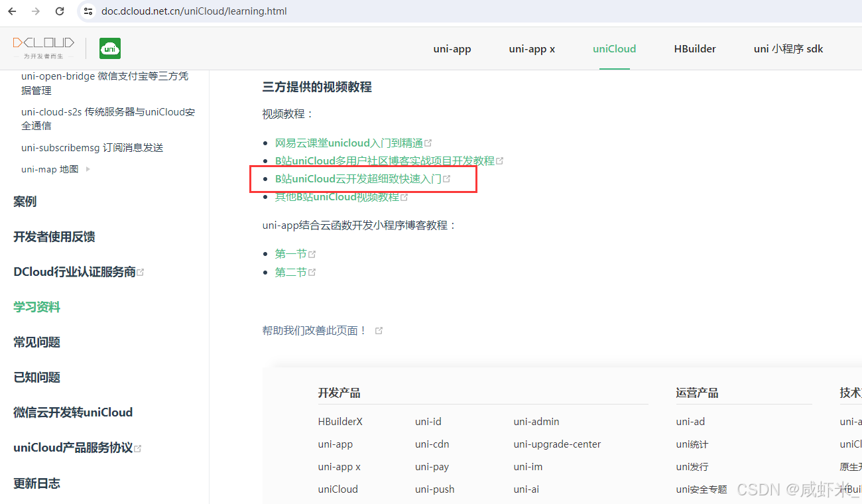Open the 更新日志 sidebar section
The height and width of the screenshot is (504, 862).
coord(37,483)
